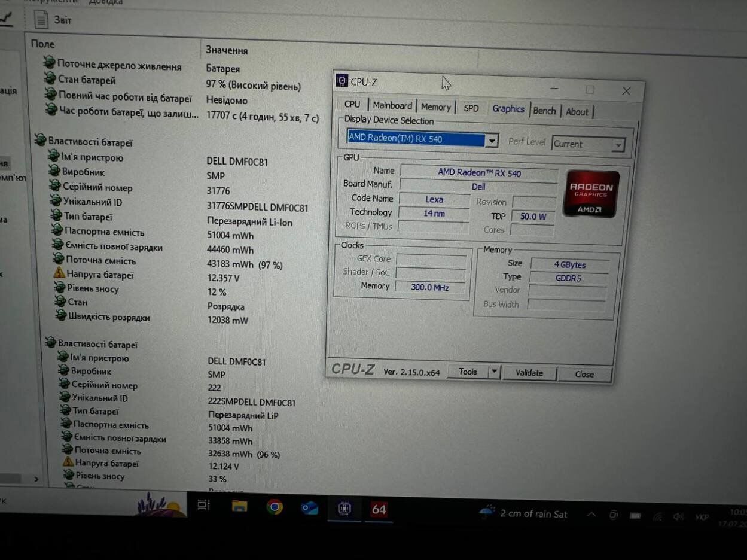This screenshot has height=560, width=747.
Task: Switch to the Mainboard tab
Action: pyautogui.click(x=392, y=106)
